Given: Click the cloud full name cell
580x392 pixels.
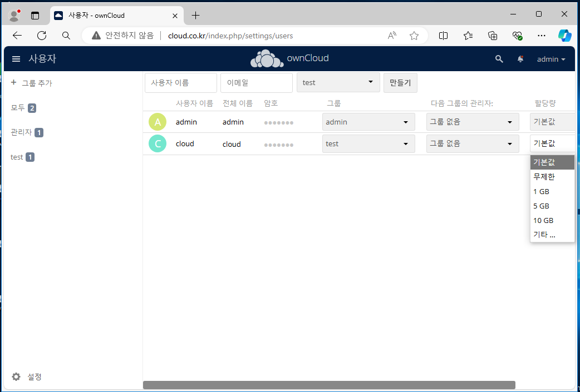Looking at the screenshot, I should pyautogui.click(x=232, y=144).
